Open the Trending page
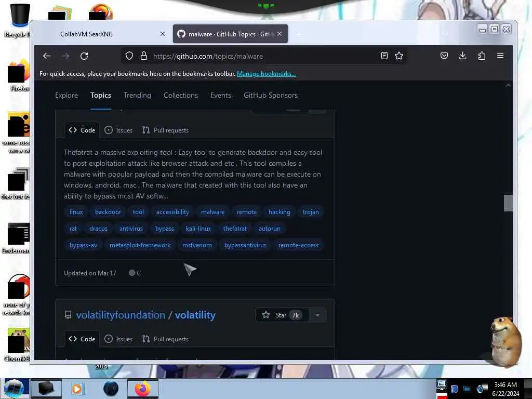 tap(137, 96)
